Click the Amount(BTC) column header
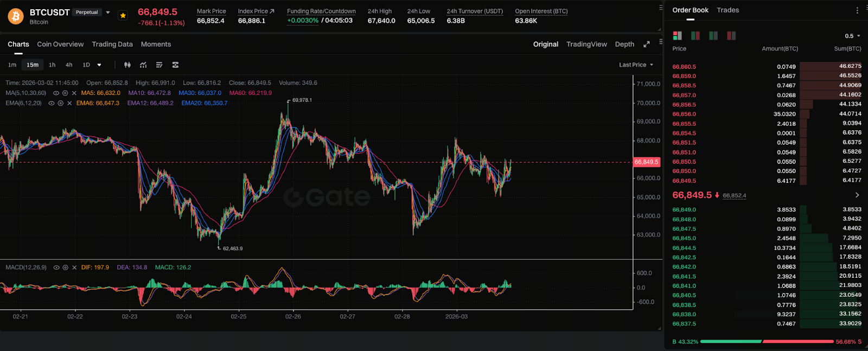This screenshot has width=868, height=351. point(780,49)
